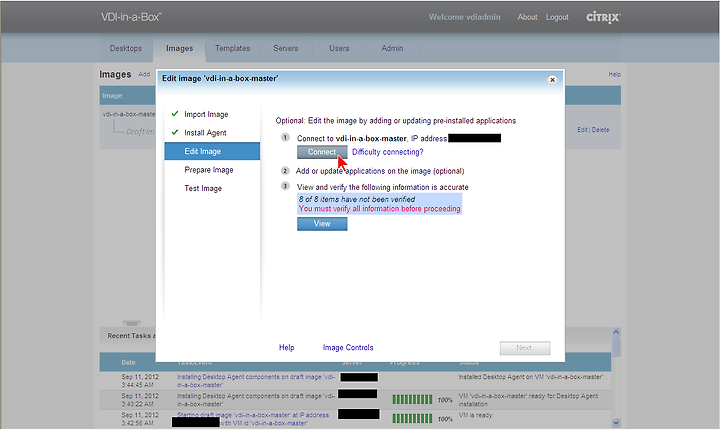This screenshot has height=430, width=720.
Task: Open Help link at page top right
Action: click(615, 74)
